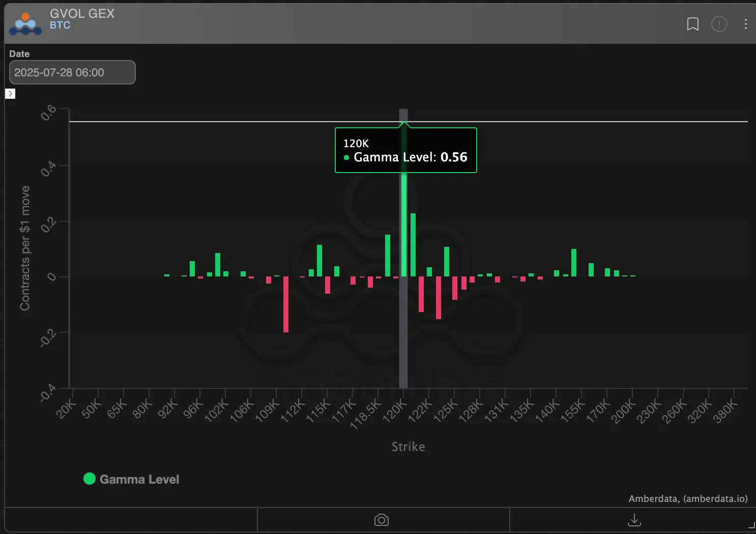The width and height of the screenshot is (756, 534).
Task: Open the three-dot overflow menu
Action: click(745, 24)
